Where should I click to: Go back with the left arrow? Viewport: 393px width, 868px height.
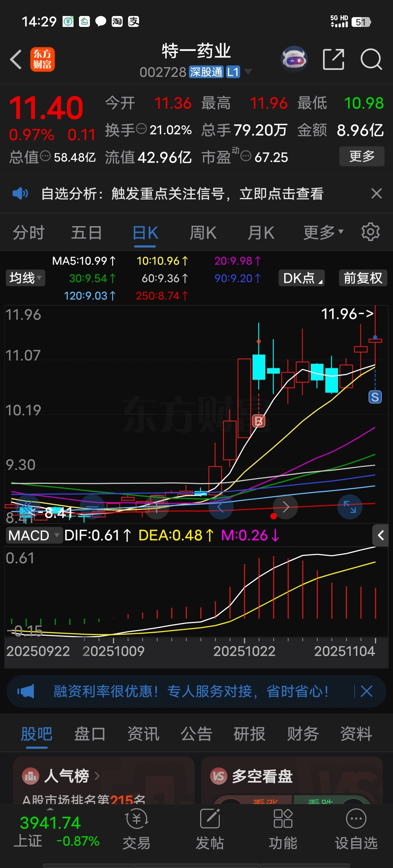[x=16, y=59]
